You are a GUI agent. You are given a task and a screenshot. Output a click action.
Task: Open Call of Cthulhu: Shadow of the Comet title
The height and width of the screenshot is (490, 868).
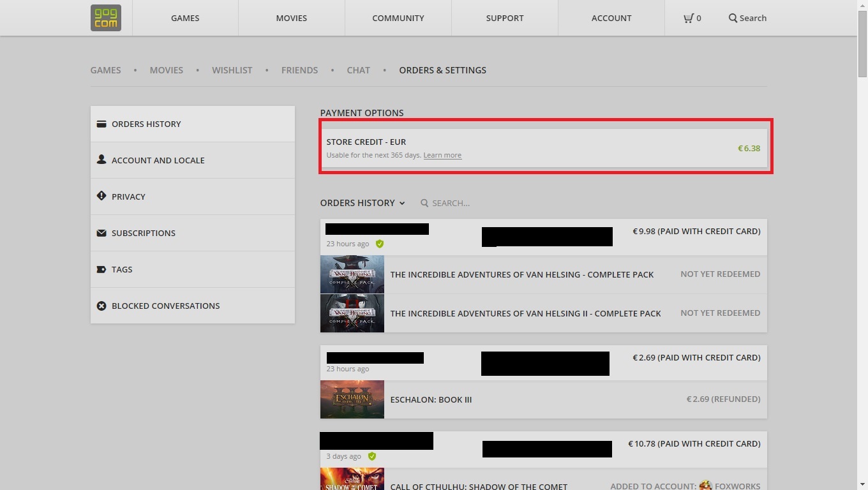(479, 486)
